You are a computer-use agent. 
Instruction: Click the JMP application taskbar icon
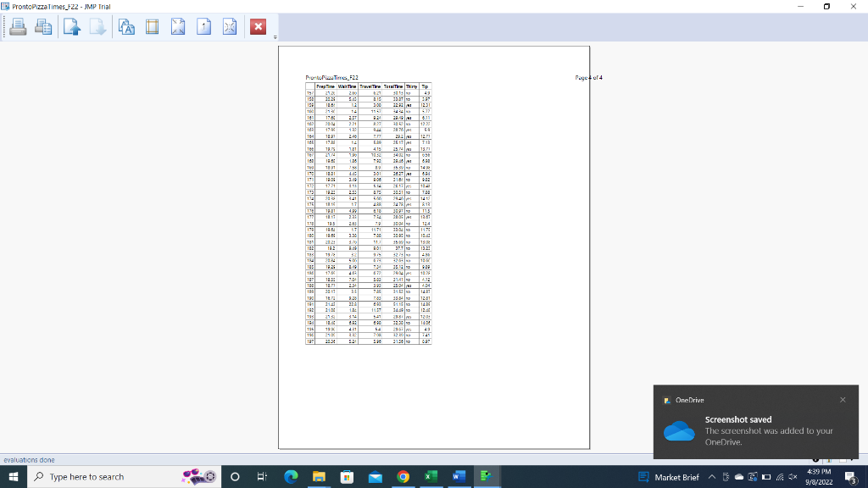(x=487, y=476)
